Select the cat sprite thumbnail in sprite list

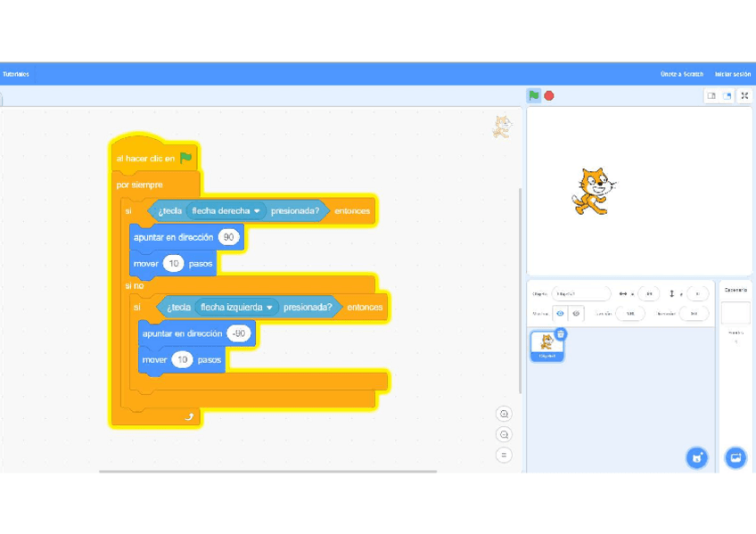(x=546, y=345)
